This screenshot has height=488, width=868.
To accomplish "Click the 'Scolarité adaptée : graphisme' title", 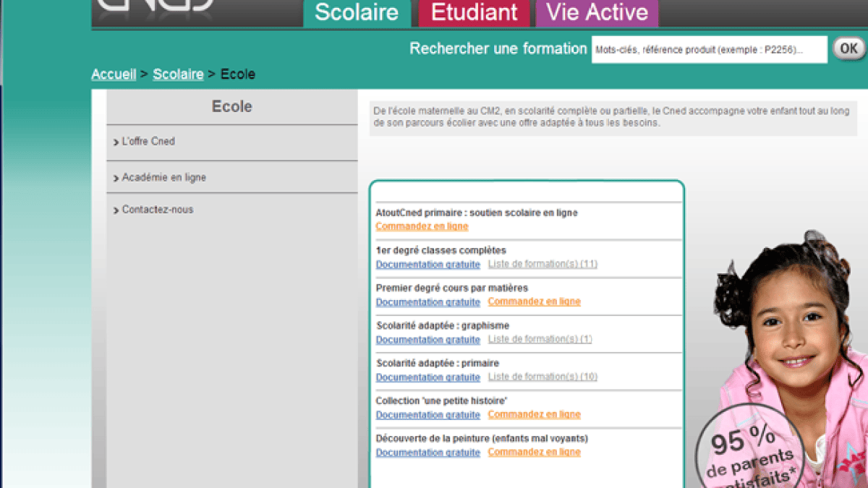I will point(443,325).
